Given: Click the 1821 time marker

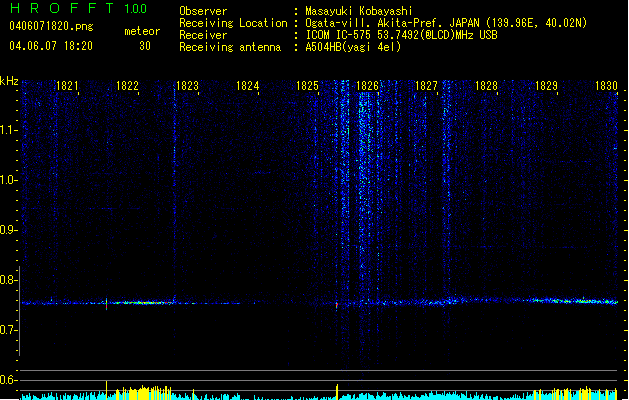Looking at the screenshot, I should pyautogui.click(x=67, y=86).
